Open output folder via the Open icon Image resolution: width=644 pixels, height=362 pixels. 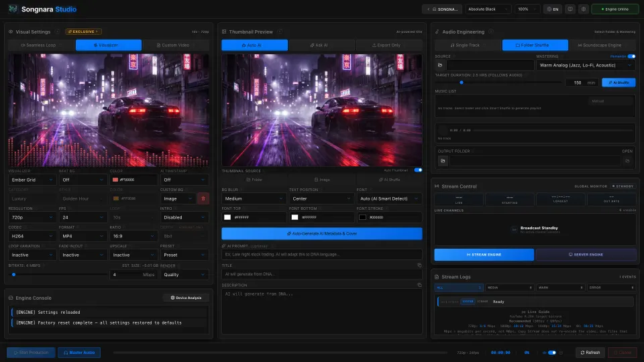627,161
